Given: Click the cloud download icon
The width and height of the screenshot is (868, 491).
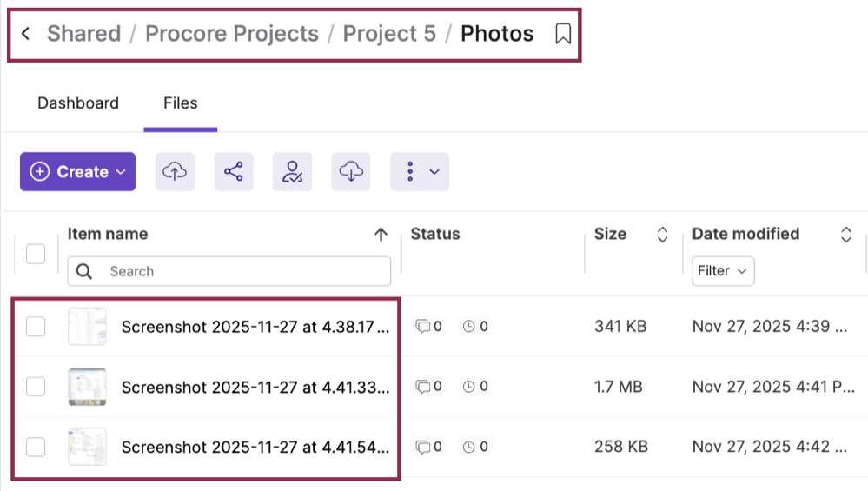Looking at the screenshot, I should [x=351, y=171].
